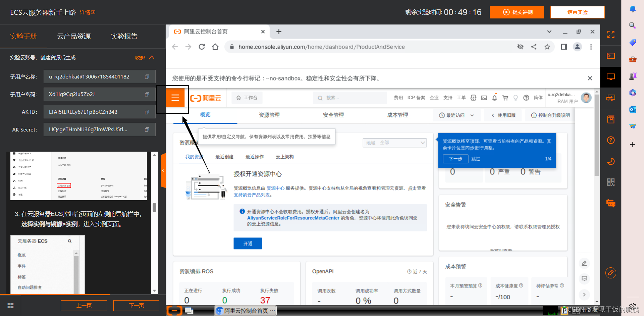Screen dimensions: 644x316
Task: Open Aliyun help question-mark icon
Action: coord(526,98)
